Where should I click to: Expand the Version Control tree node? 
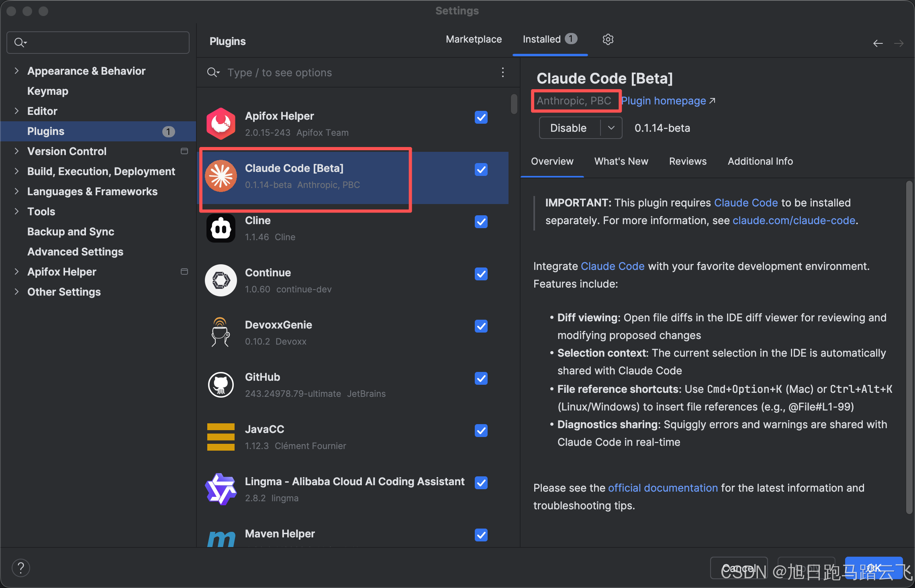click(x=16, y=151)
